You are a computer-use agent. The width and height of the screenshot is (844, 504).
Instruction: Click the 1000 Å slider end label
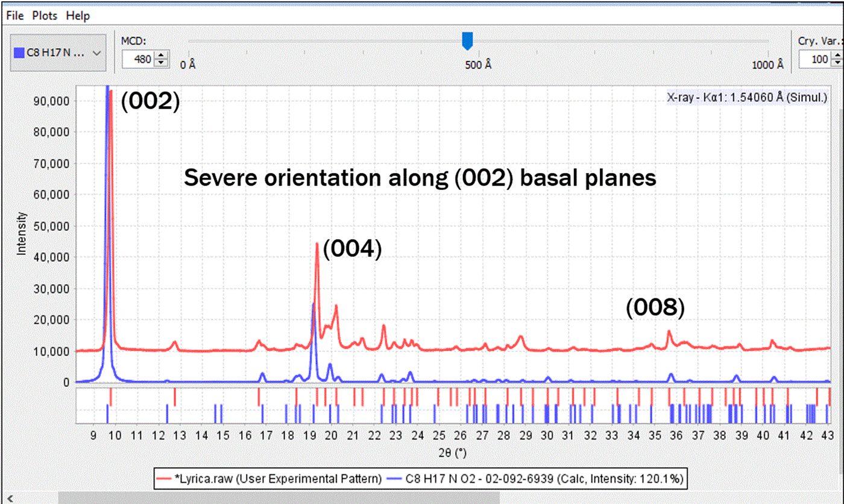click(766, 65)
